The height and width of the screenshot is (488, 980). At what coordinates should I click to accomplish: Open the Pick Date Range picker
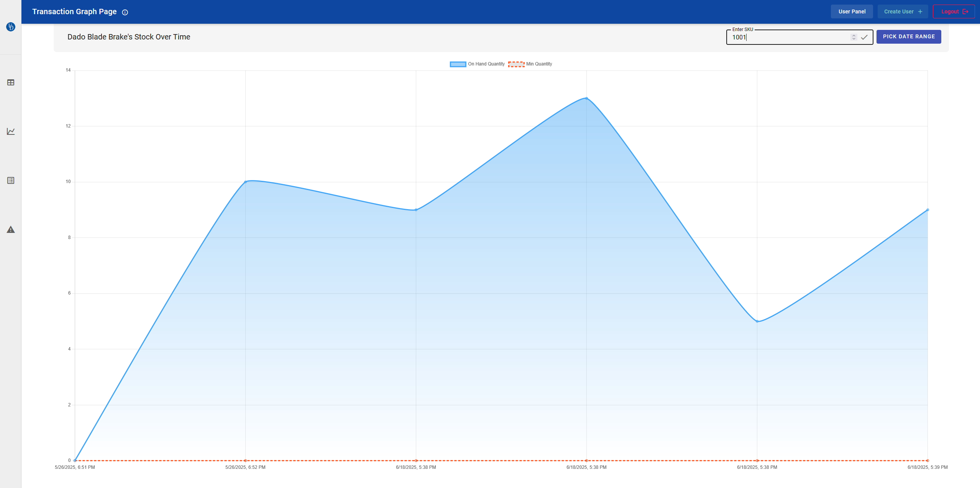(908, 37)
